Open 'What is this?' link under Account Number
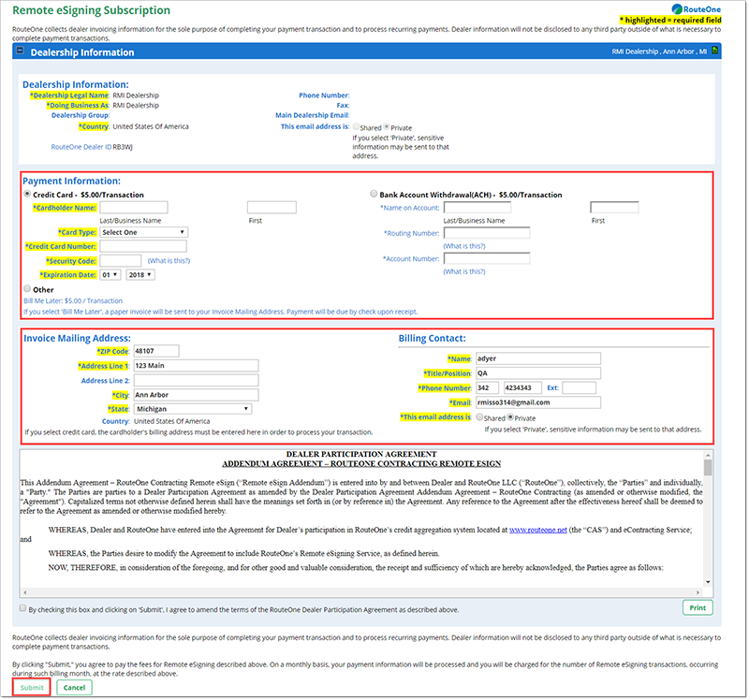This screenshot has height=700, width=749. coord(463,271)
